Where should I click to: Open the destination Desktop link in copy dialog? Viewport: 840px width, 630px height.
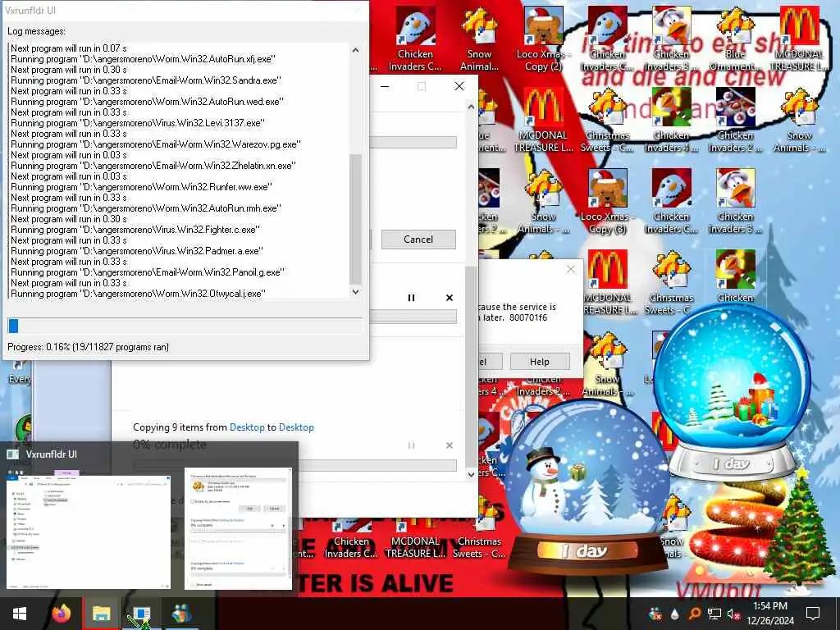tap(296, 427)
